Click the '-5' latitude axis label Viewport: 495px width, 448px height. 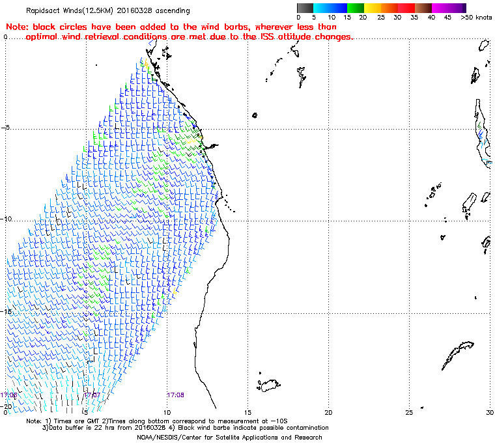pyautogui.click(x=6, y=128)
